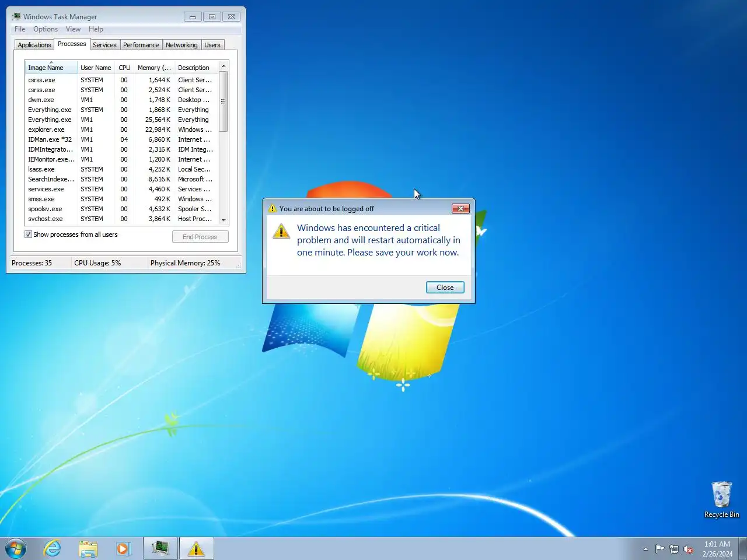747x560 pixels.
Task: Maximize the Task Manager window
Action: (212, 17)
